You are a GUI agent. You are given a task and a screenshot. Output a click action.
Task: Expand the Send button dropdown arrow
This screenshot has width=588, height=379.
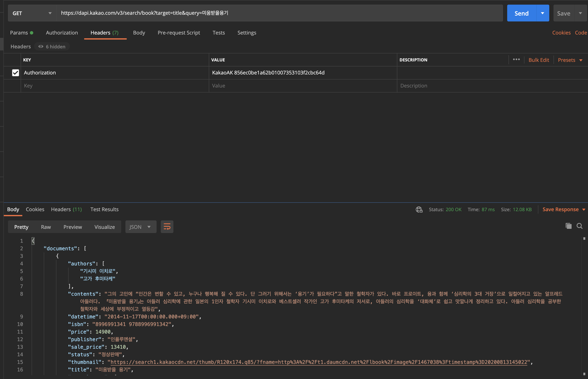tap(543, 13)
